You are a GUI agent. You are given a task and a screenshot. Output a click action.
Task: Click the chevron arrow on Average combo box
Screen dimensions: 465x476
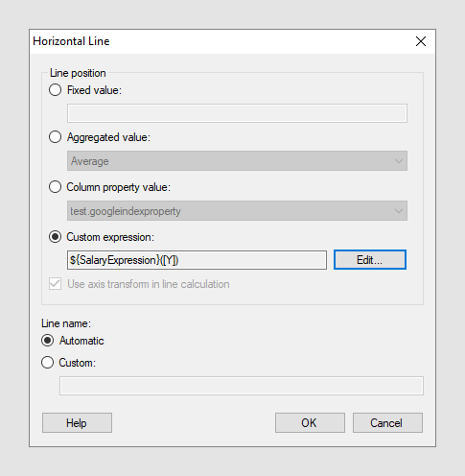(398, 161)
